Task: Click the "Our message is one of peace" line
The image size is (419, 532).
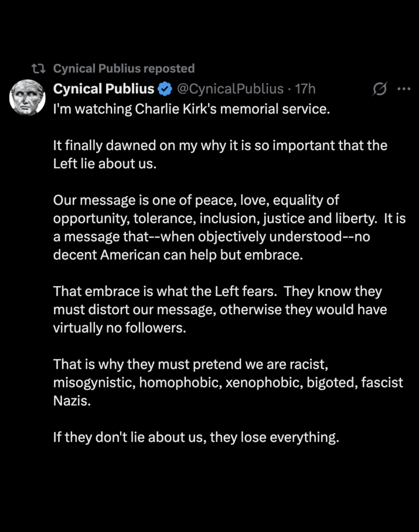Action: coord(196,200)
